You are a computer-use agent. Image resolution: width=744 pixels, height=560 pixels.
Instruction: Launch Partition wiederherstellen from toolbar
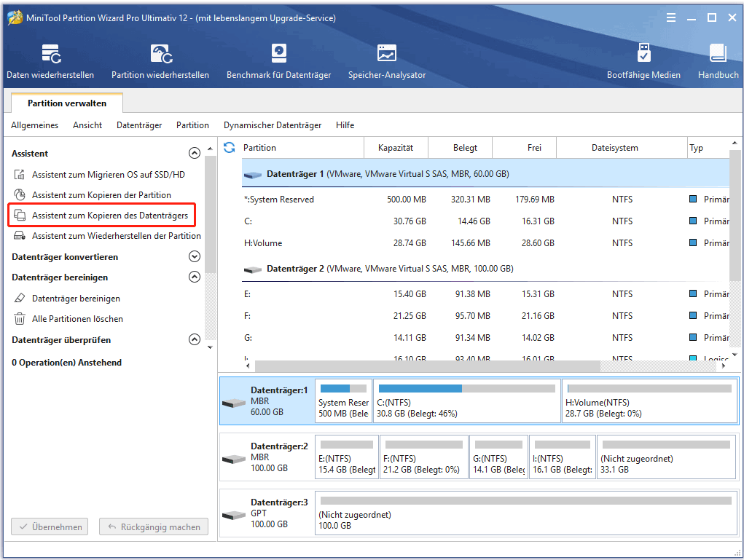tap(160, 61)
